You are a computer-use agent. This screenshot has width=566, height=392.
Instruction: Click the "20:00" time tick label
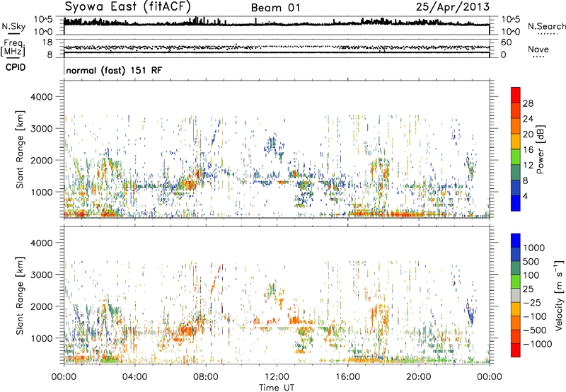tap(418, 377)
